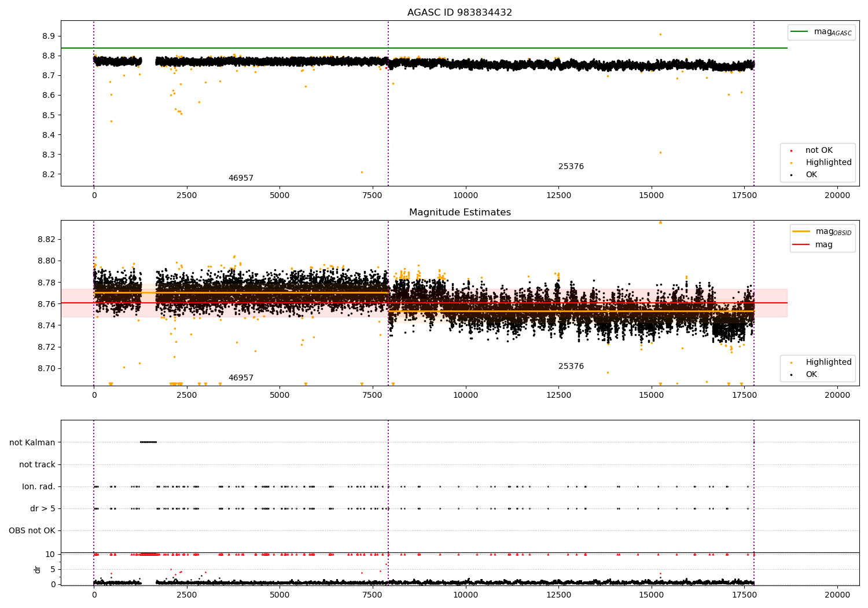Click the 15000 x-tick of the middle plot
This screenshot has width=868, height=608.
[651, 395]
